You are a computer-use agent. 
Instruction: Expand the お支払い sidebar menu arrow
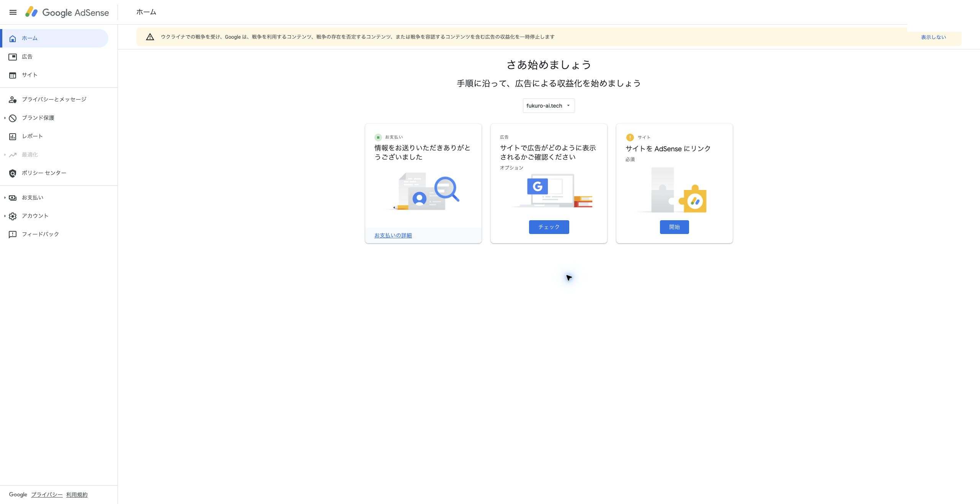[x=5, y=198]
